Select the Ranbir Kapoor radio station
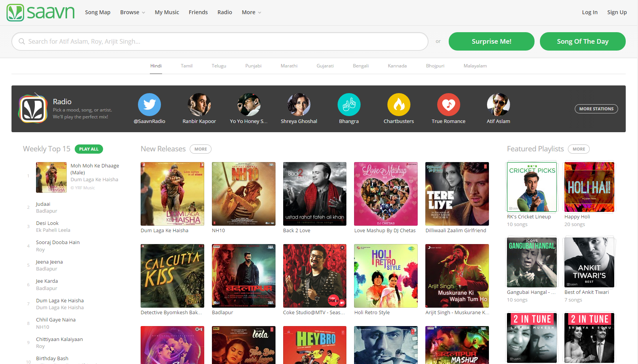Screen dimensions: 638x364 (x=199, y=105)
